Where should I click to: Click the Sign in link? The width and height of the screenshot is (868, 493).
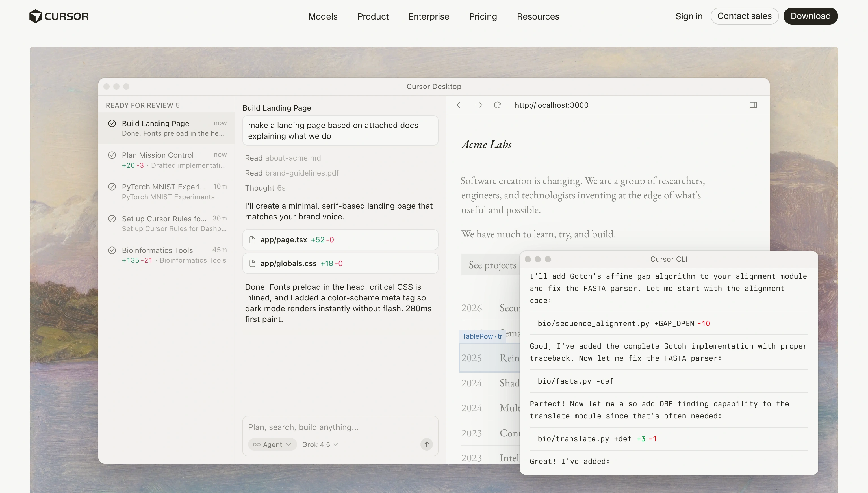[689, 16]
